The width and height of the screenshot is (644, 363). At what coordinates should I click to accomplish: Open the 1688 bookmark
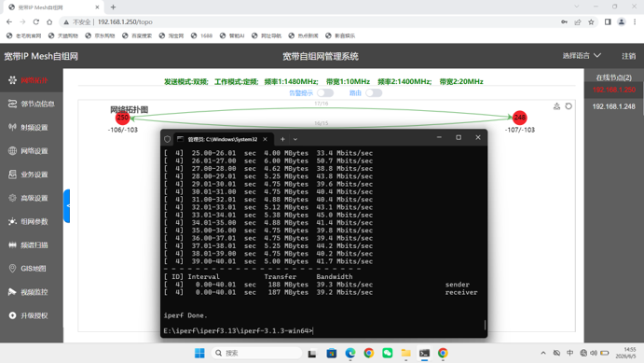(x=201, y=35)
